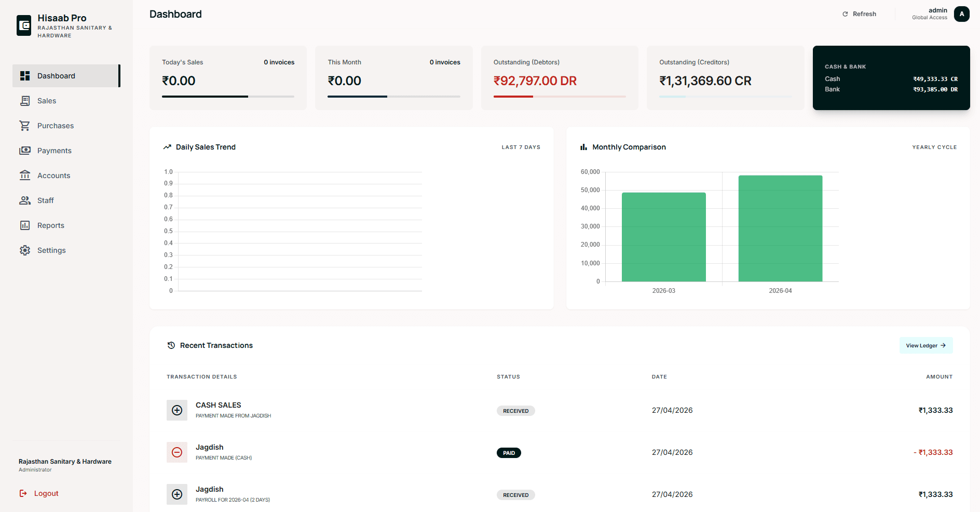Open Payments from the sidebar
Screen dimensions: 980x512
tap(66, 151)
